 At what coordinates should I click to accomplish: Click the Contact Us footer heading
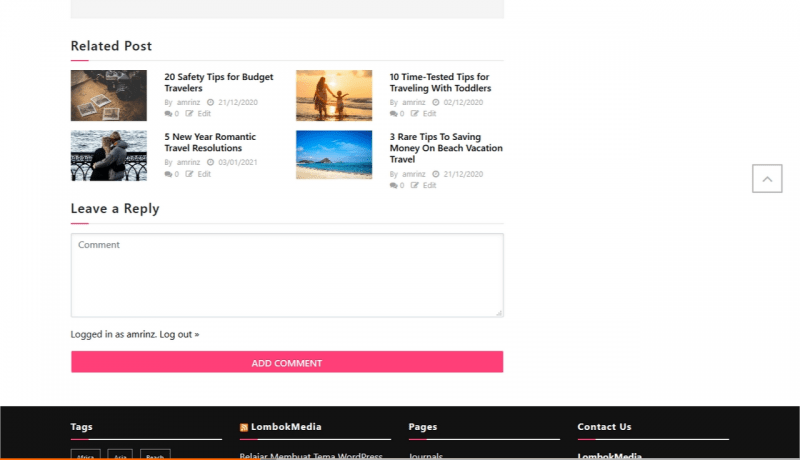click(605, 427)
